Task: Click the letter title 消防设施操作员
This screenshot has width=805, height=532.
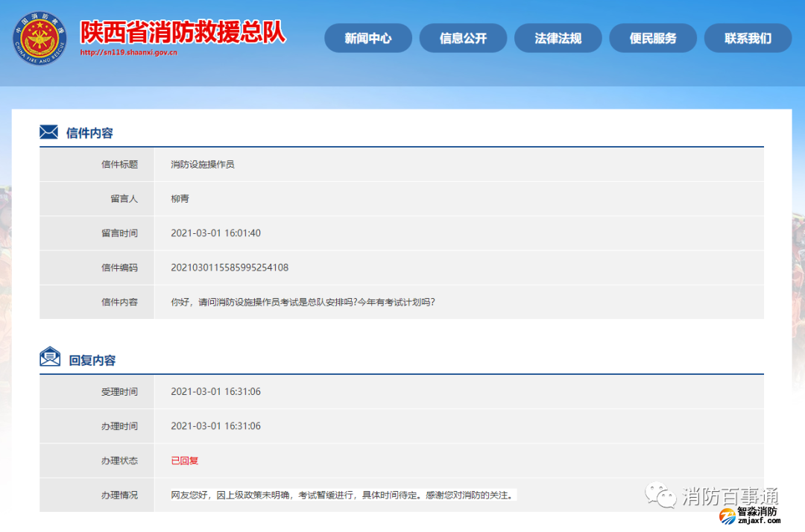Action: (x=203, y=164)
